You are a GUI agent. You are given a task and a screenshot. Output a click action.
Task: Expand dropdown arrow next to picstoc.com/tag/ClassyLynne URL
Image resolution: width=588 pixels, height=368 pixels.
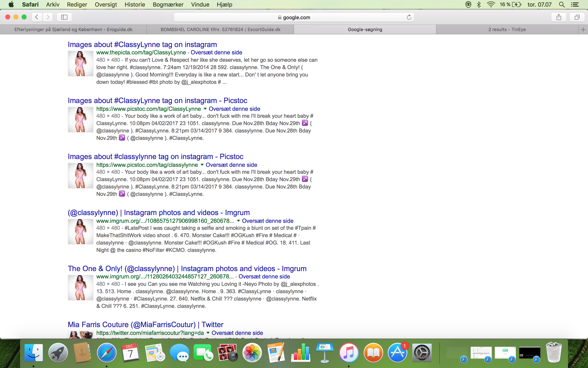(205, 109)
